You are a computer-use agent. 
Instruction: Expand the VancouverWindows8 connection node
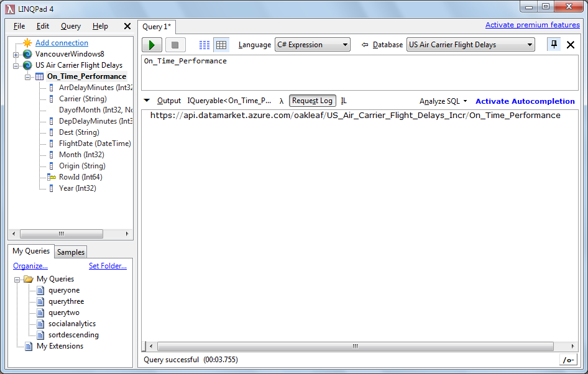coord(16,55)
